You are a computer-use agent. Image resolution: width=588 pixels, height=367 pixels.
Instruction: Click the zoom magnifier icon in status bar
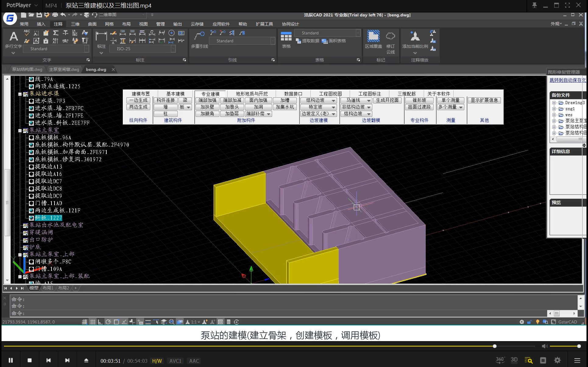172,322
